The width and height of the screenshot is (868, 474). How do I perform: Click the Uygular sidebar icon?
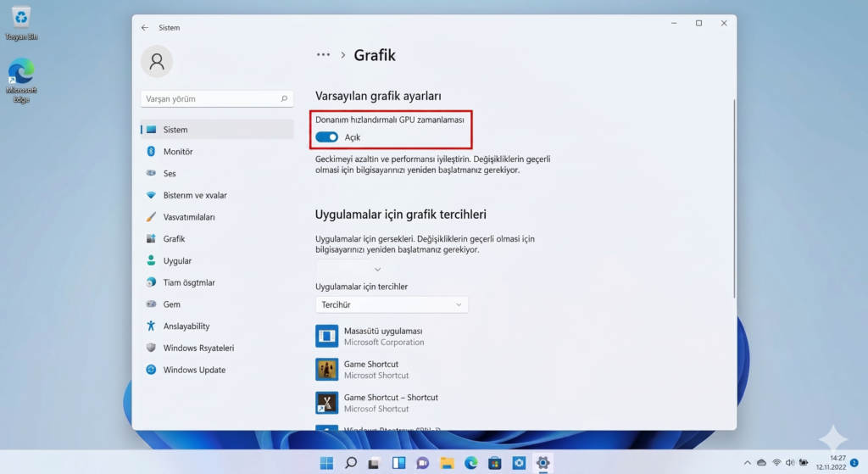click(151, 260)
